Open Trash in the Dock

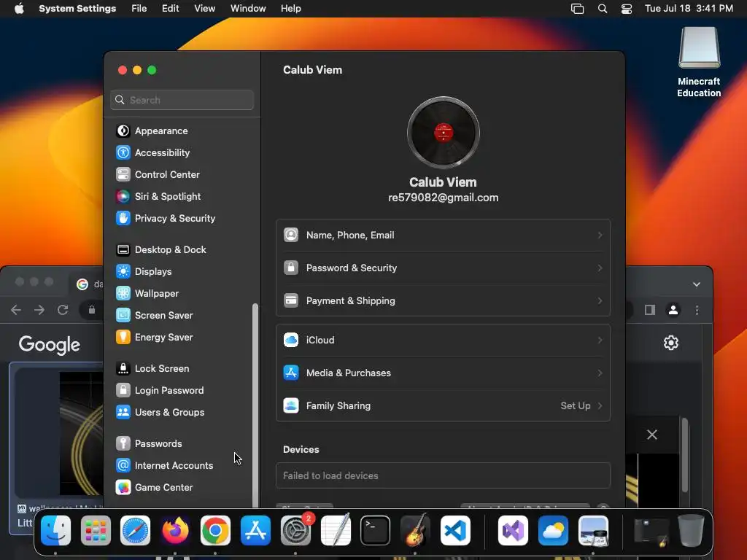click(692, 531)
